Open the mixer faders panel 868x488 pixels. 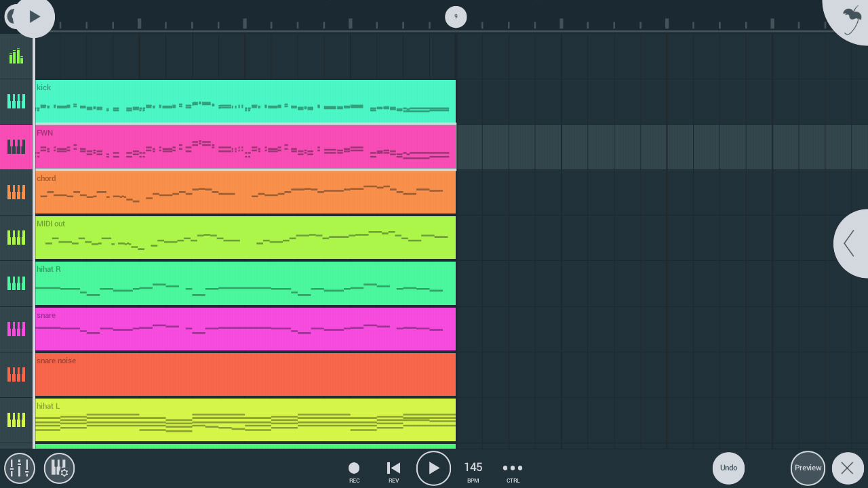[x=20, y=468]
